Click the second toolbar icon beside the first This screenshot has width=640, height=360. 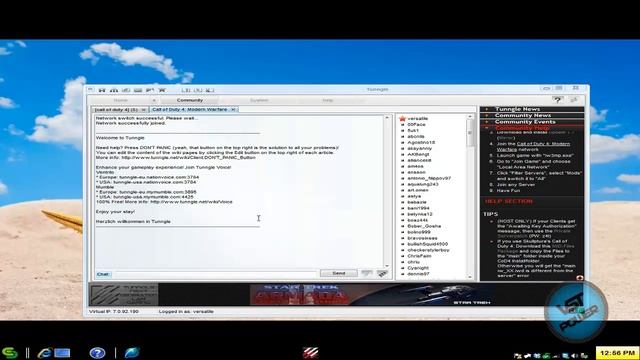114,90
